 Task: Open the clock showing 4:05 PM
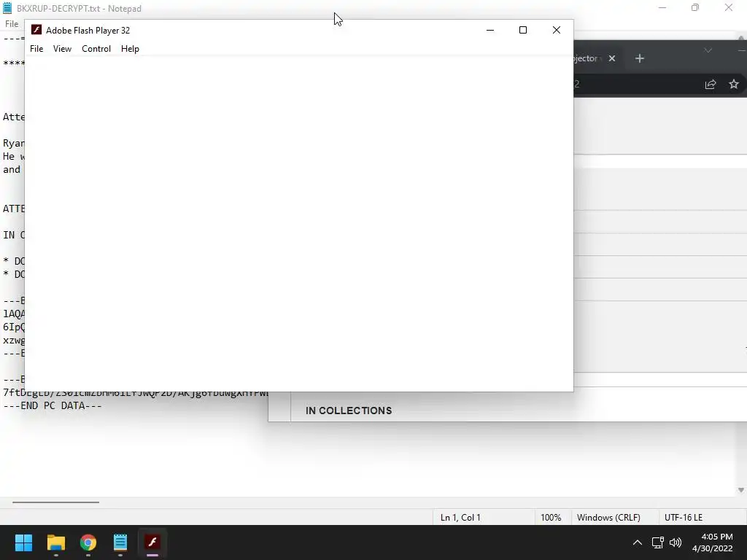(x=712, y=542)
